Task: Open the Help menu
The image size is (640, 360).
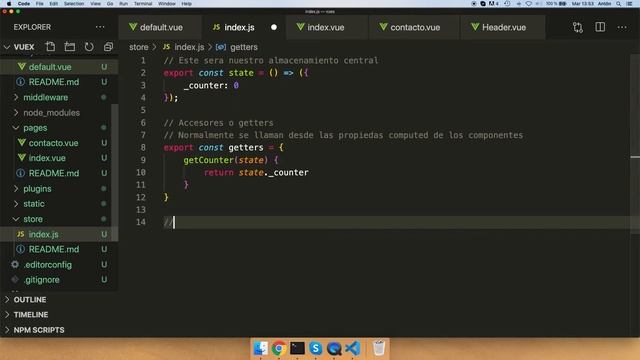Action: [187, 4]
